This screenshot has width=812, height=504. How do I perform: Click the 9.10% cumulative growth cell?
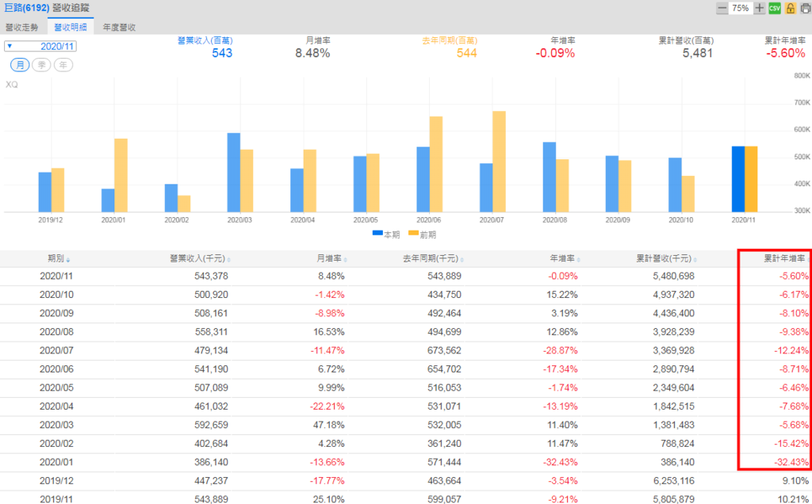[x=795, y=481]
